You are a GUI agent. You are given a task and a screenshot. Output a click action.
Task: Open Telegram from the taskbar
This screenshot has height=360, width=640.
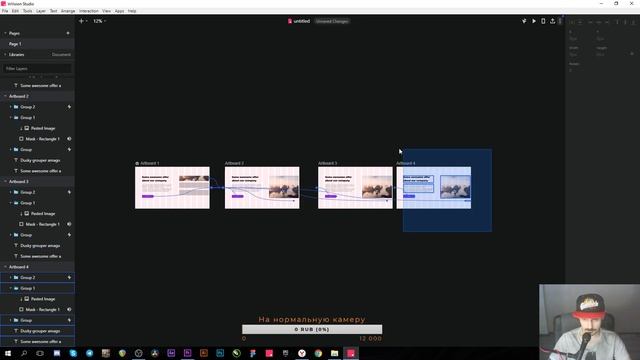coord(89,353)
